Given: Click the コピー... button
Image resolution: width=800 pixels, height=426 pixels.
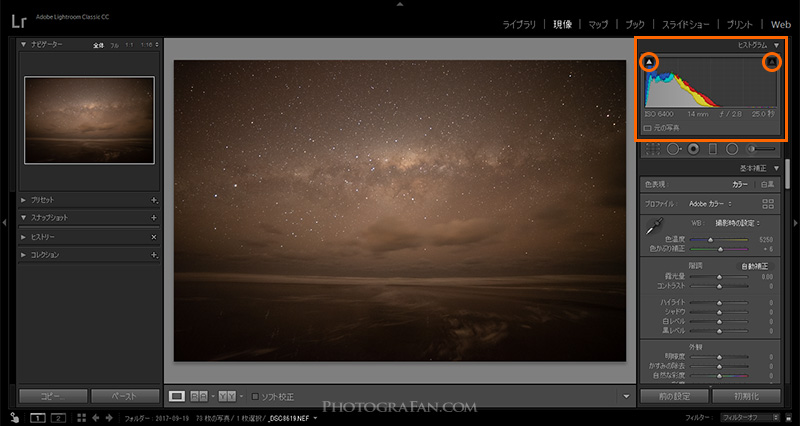Looking at the screenshot, I should [54, 396].
